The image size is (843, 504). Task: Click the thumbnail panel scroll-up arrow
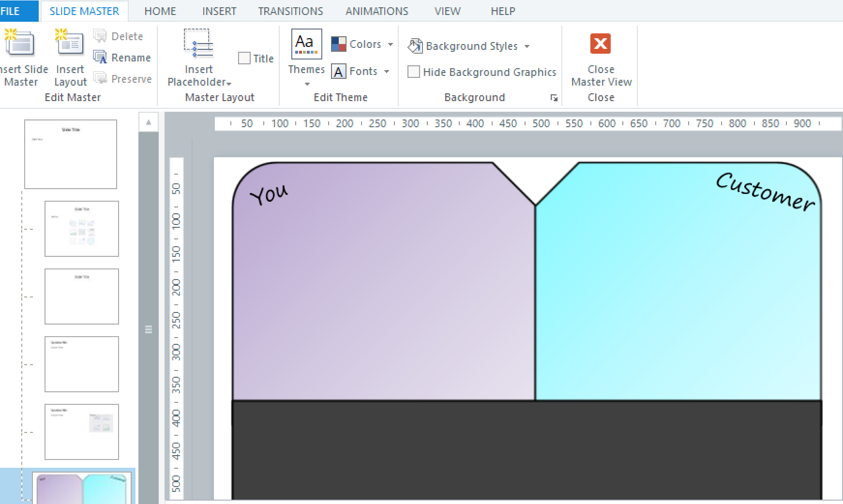tap(149, 122)
